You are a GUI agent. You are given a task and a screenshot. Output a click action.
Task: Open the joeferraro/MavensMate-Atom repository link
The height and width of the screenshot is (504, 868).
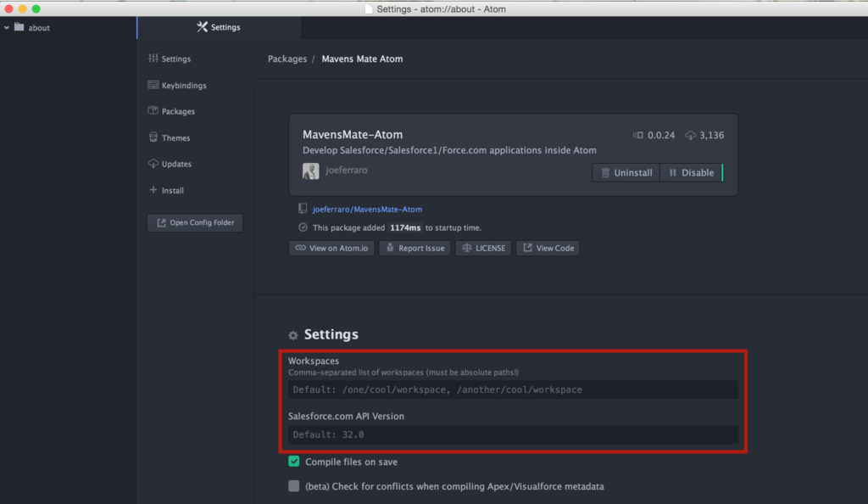tap(367, 210)
